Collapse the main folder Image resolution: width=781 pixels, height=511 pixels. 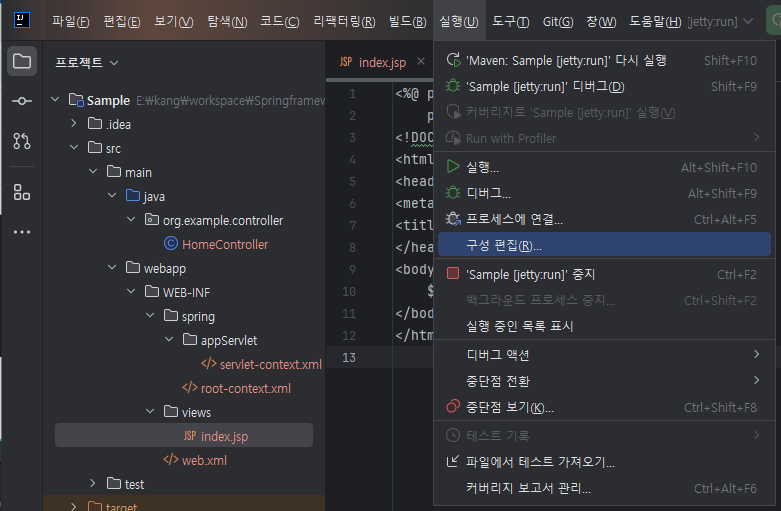point(93,171)
